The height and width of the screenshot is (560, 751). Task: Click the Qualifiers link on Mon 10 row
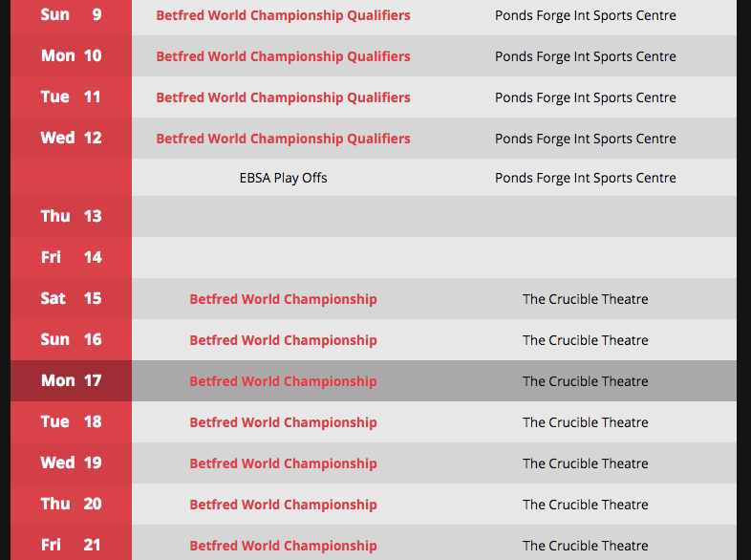[283, 56]
